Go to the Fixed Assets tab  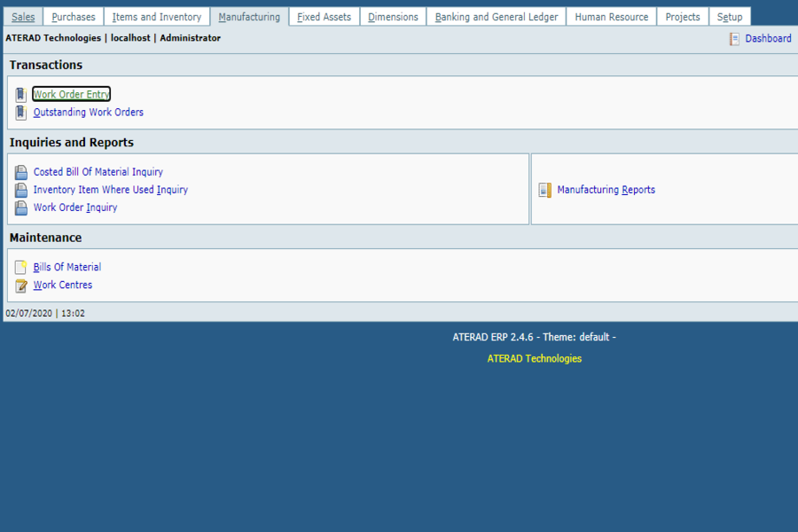325,17
